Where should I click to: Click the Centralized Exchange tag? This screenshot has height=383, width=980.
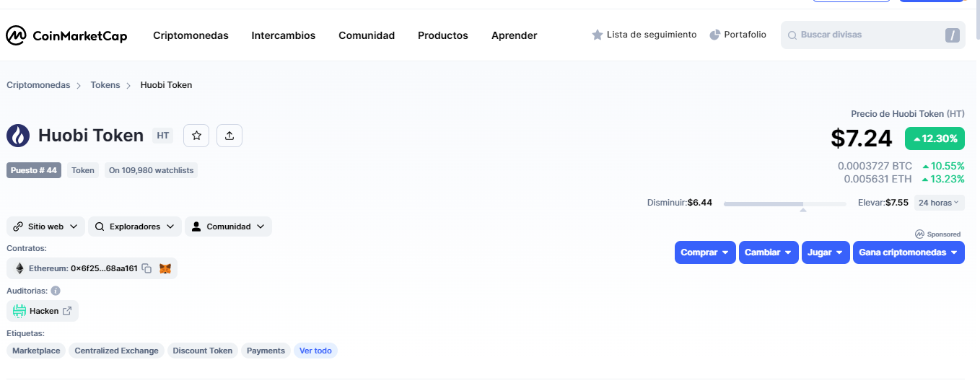[x=116, y=351]
